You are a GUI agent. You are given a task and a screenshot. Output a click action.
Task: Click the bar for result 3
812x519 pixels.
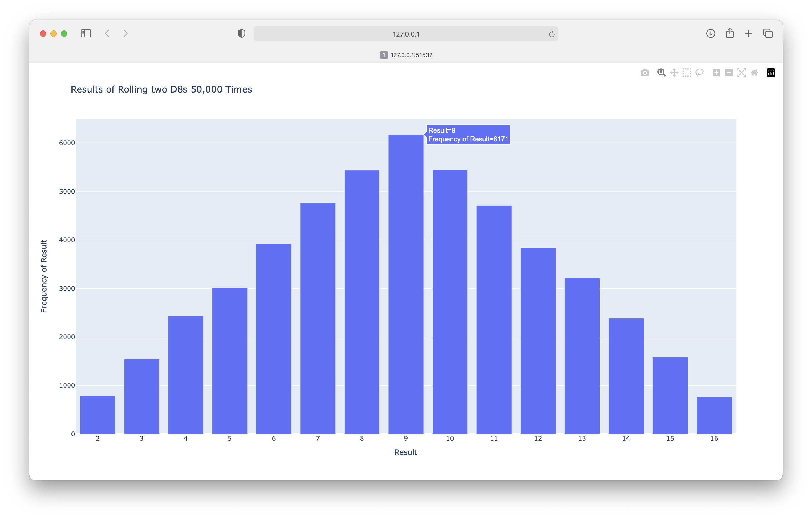[142, 396]
